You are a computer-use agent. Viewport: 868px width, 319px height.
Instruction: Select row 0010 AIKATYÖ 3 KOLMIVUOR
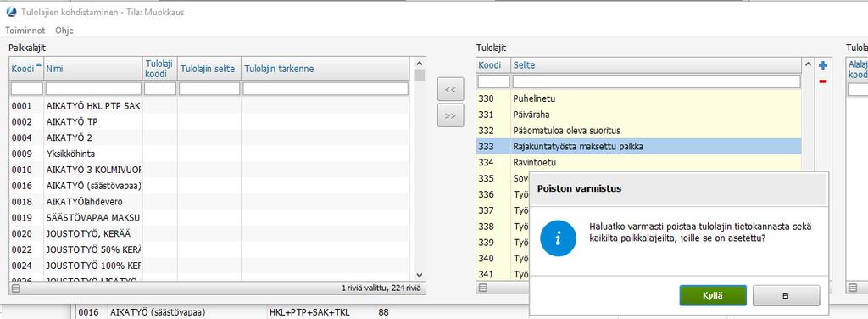point(210,170)
